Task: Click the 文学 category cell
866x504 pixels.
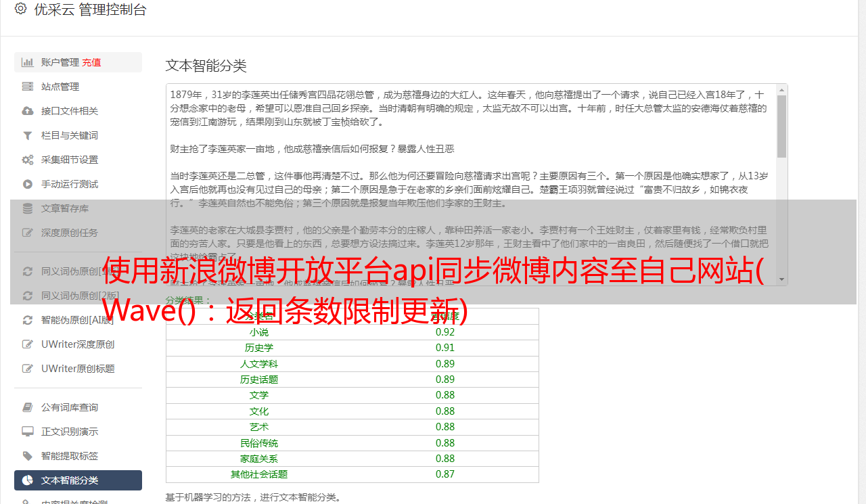Action: [x=259, y=395]
